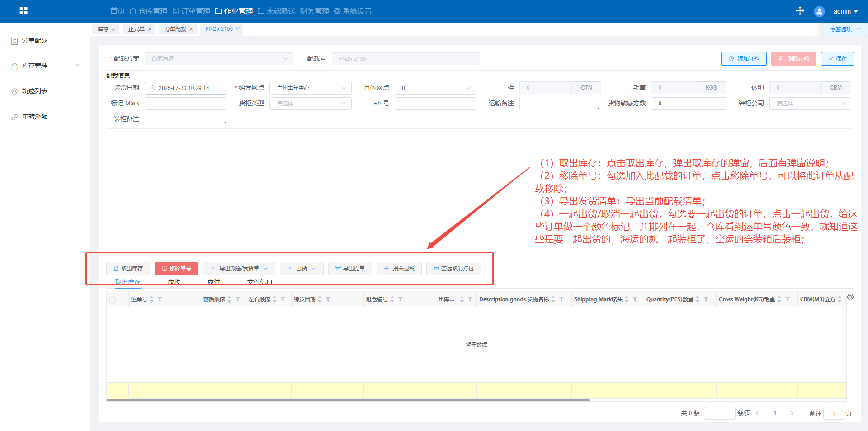Click the fullscreen move icon in header
Viewport: 868px width, 431px height.
tap(800, 11)
